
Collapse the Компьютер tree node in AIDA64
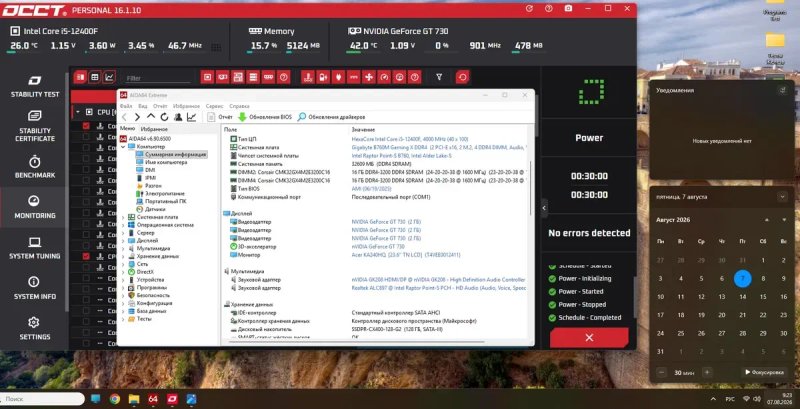[x=123, y=146]
